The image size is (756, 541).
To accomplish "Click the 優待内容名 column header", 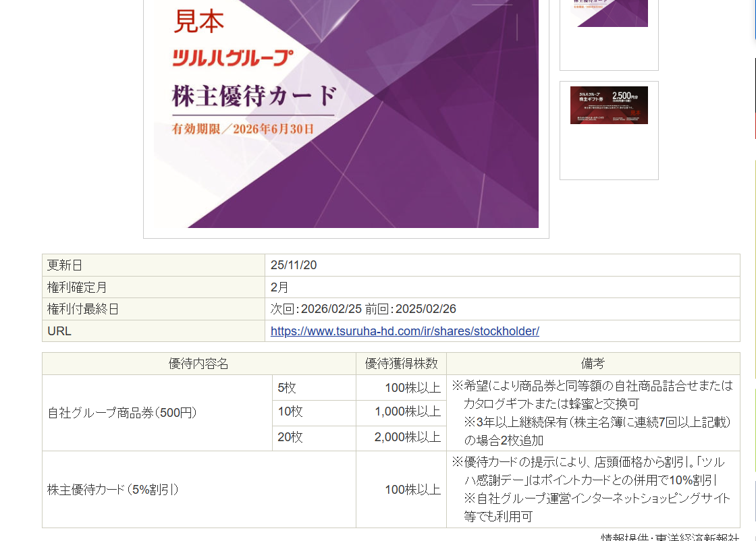I will (198, 364).
